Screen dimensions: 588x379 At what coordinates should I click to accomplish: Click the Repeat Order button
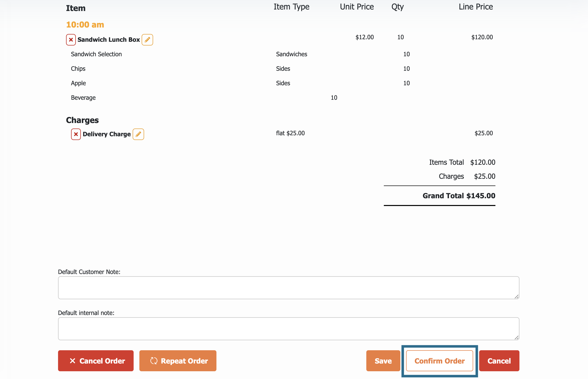tap(178, 361)
